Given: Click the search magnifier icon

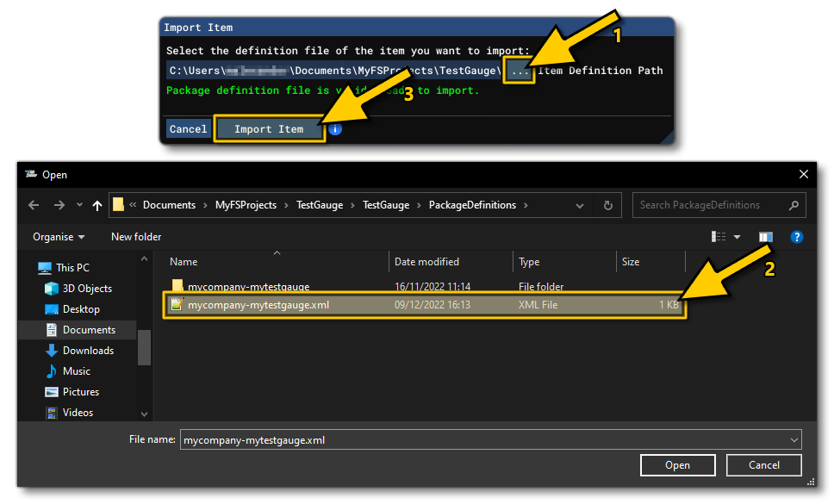Looking at the screenshot, I should (x=794, y=205).
